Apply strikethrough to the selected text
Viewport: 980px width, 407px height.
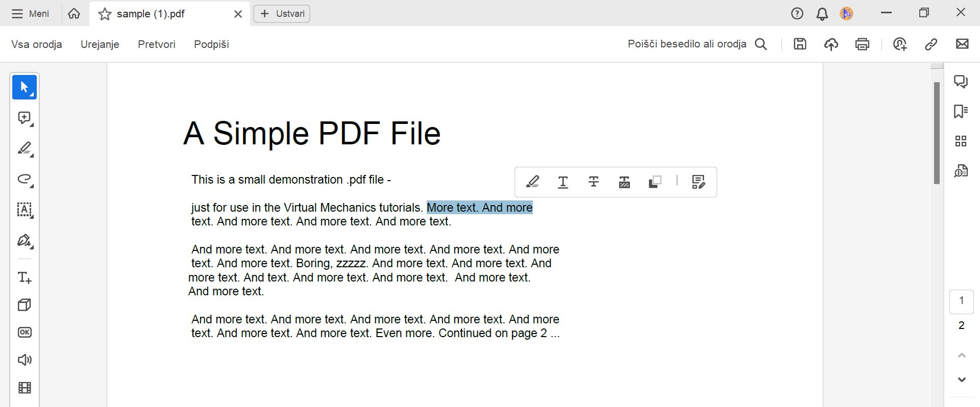[x=594, y=182]
